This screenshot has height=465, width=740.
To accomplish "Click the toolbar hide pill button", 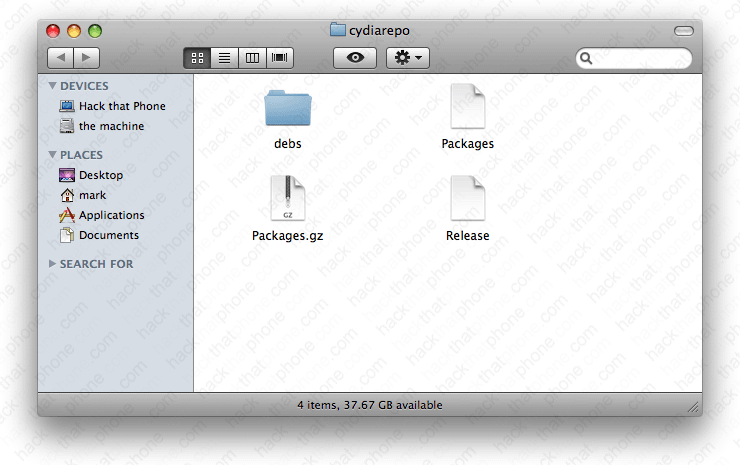I will pos(683,31).
